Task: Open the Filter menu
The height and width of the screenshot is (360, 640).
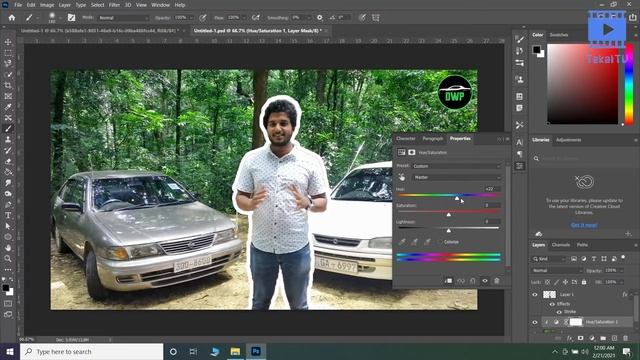Action: pos(114,5)
